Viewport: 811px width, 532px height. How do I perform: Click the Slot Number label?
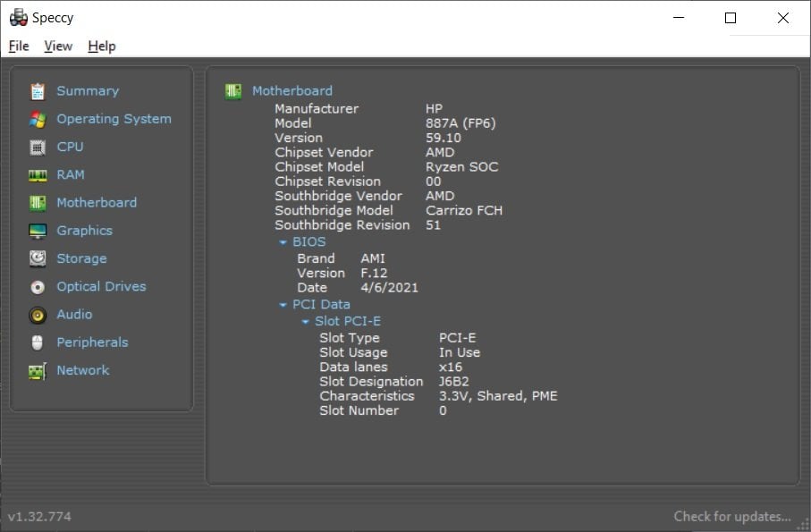pos(359,410)
